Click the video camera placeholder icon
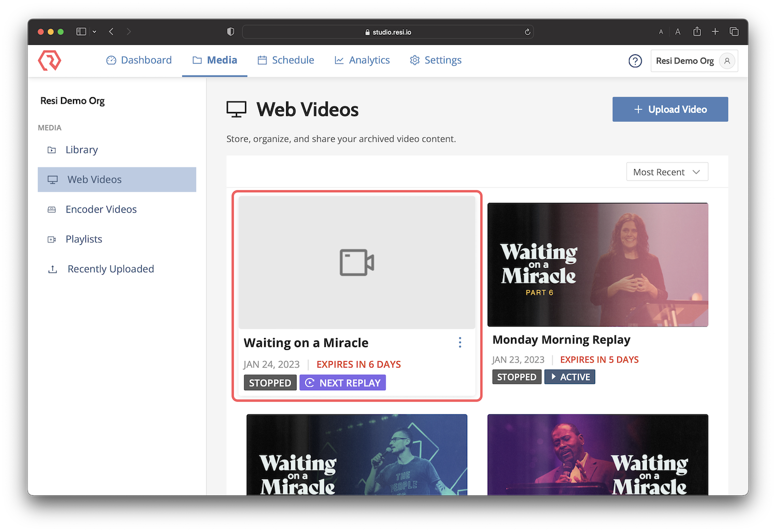776x532 pixels. click(357, 262)
